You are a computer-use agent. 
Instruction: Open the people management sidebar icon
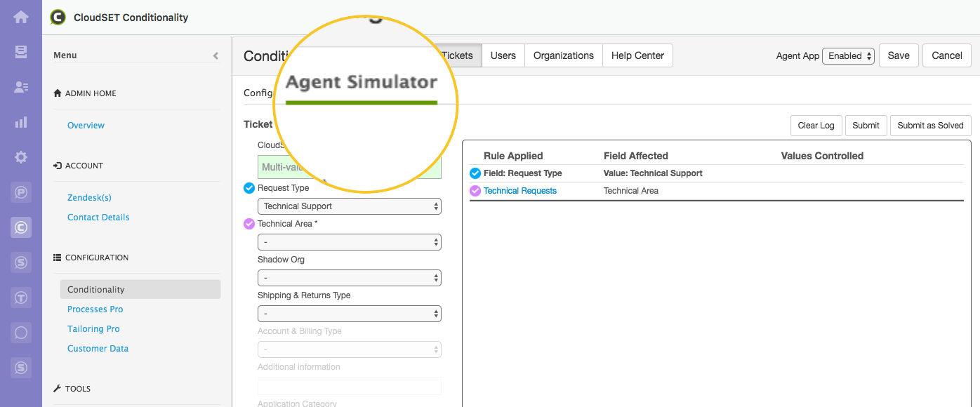[x=20, y=86]
